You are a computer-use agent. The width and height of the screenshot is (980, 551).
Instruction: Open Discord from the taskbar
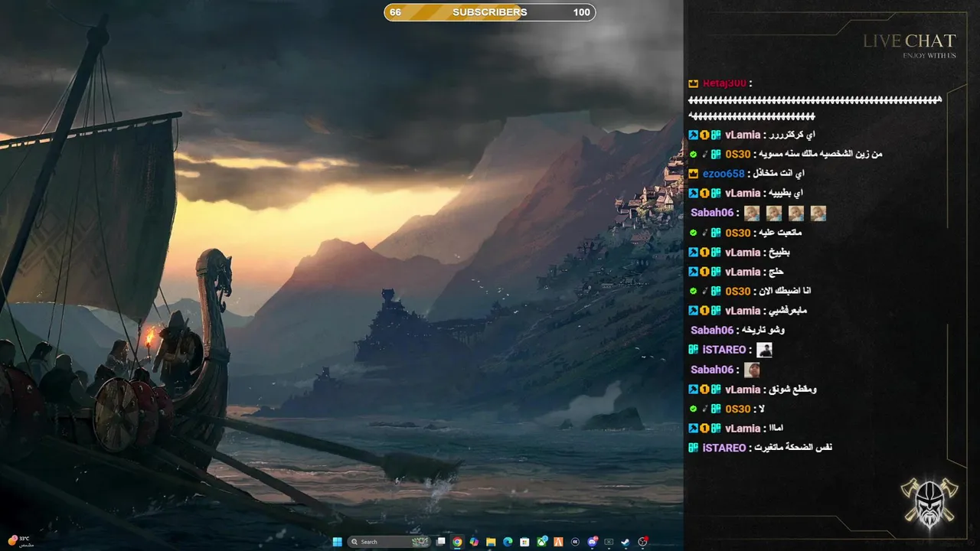[x=593, y=542]
